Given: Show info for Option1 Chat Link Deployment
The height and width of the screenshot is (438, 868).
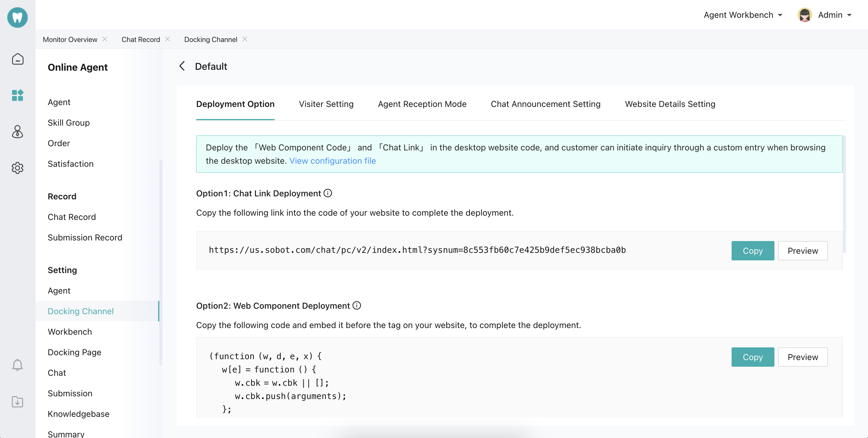Looking at the screenshot, I should click(328, 193).
